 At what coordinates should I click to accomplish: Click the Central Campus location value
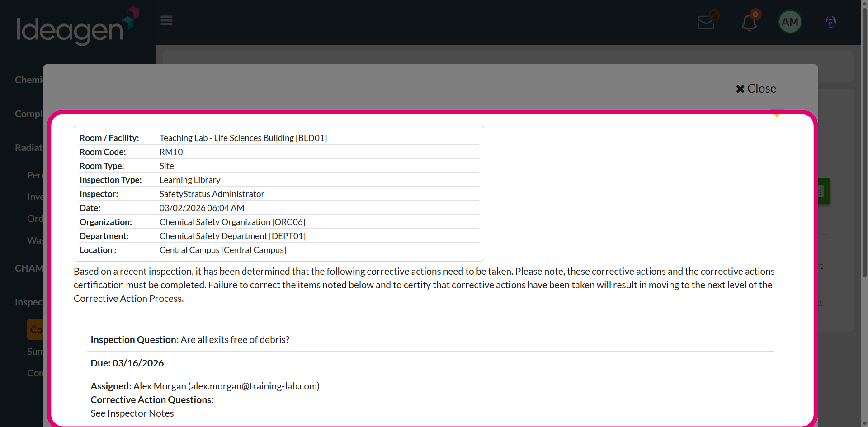(x=222, y=250)
